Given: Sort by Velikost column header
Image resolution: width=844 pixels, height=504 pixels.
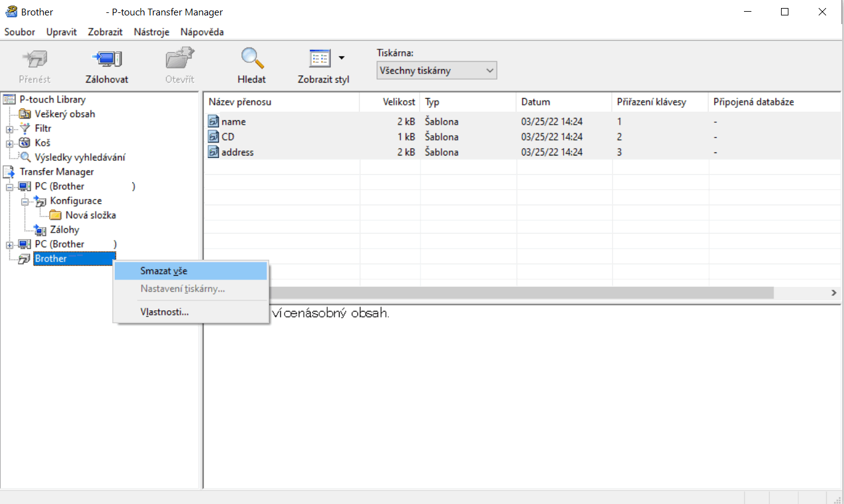Looking at the screenshot, I should (x=390, y=102).
